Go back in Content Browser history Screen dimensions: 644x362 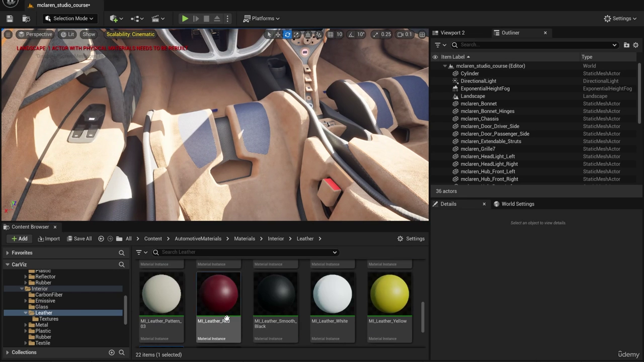pyautogui.click(x=101, y=239)
